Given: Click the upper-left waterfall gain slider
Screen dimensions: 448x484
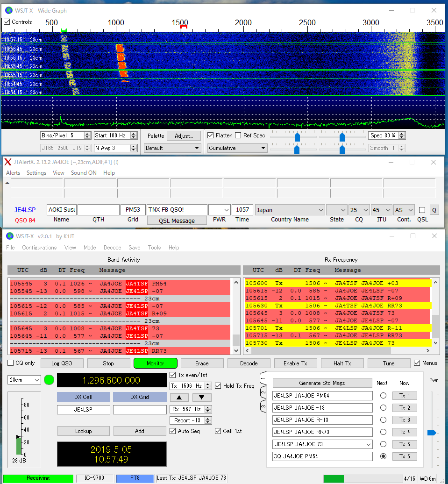Looking at the screenshot, I should click(x=297, y=137).
